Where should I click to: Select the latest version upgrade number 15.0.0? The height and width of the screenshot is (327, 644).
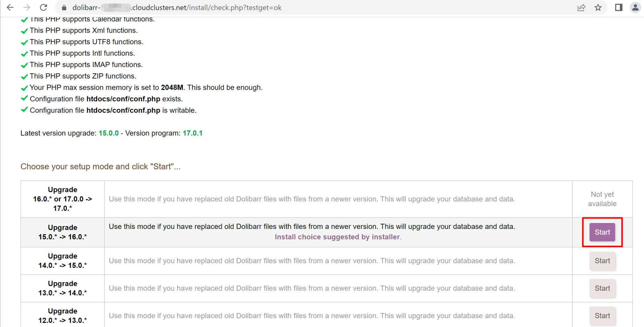109,133
